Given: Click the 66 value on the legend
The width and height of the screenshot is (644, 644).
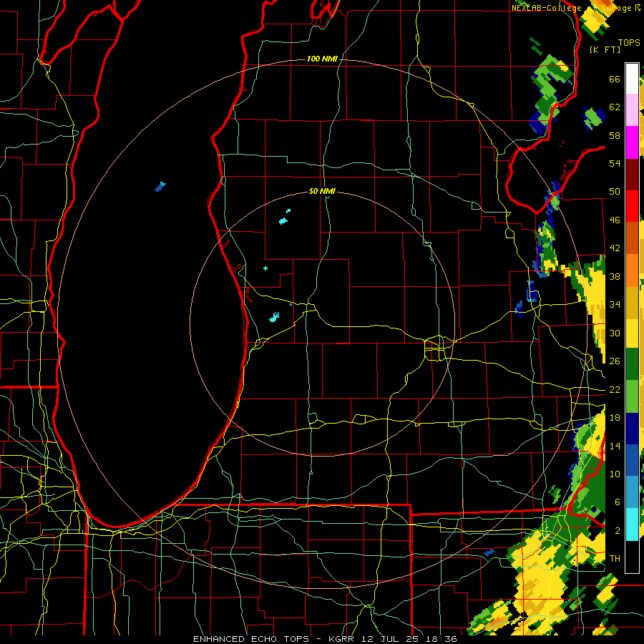Looking at the screenshot, I should [x=615, y=79].
